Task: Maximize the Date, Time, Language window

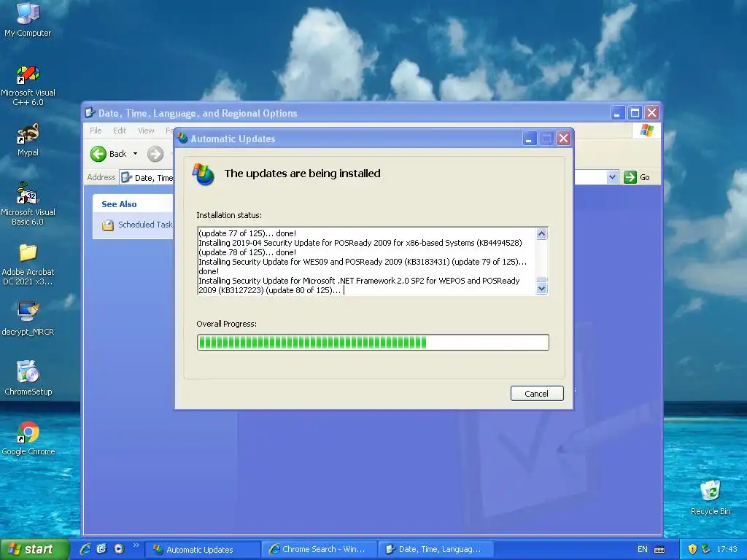Action: [635, 113]
